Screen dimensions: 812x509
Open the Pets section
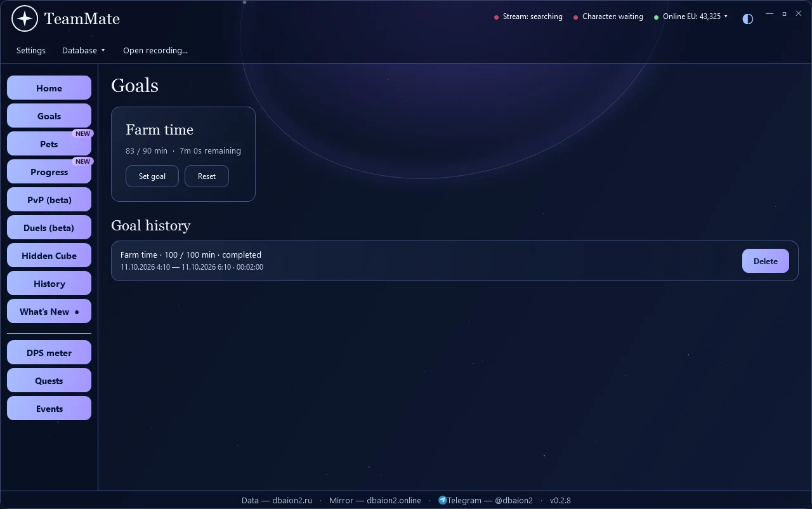[x=49, y=144]
